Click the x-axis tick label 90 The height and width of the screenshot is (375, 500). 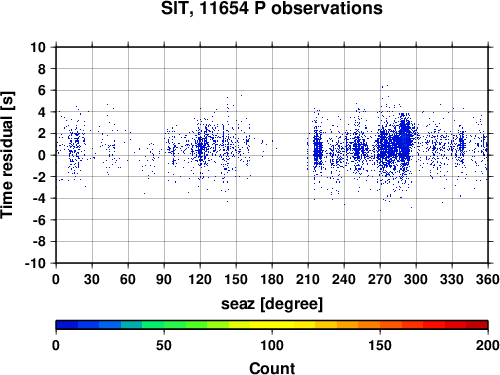point(164,279)
